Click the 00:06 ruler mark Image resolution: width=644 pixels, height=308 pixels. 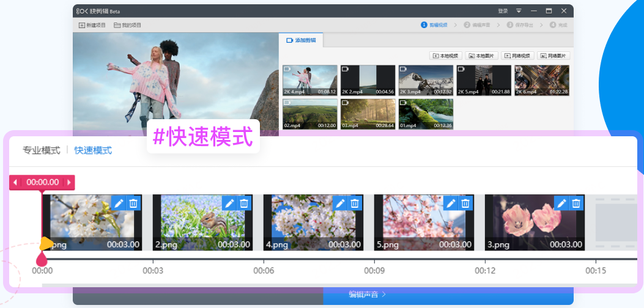tap(264, 271)
